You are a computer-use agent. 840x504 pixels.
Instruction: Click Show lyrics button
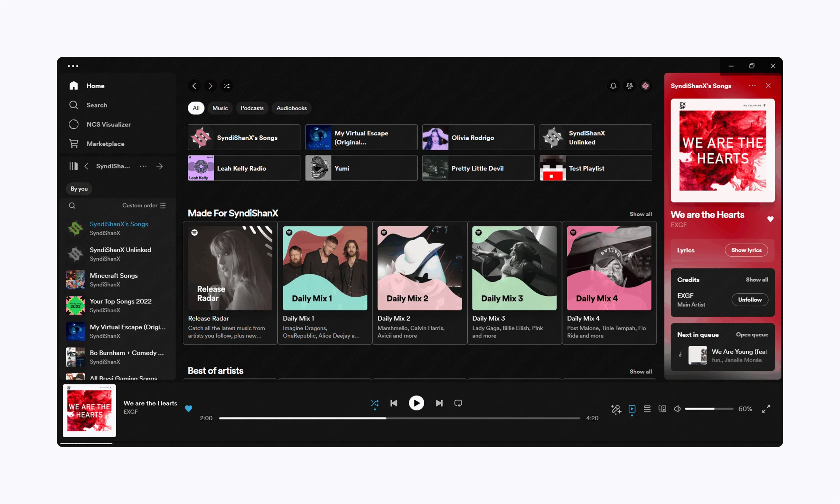(x=746, y=250)
